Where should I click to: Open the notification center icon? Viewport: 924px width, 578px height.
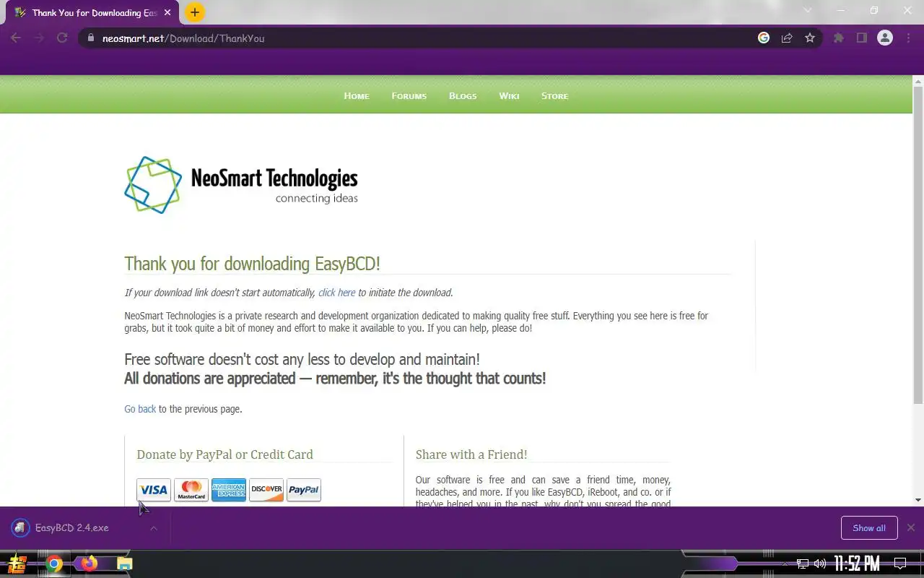point(900,564)
